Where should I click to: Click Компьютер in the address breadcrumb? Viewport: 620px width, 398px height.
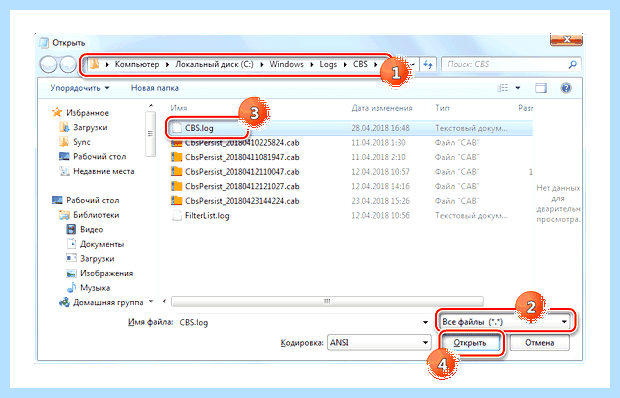pos(137,64)
